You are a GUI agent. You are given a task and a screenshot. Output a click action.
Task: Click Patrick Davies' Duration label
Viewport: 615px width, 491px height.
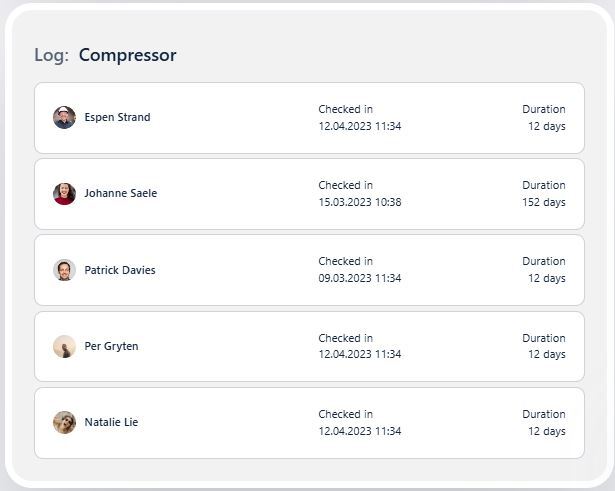click(x=543, y=261)
